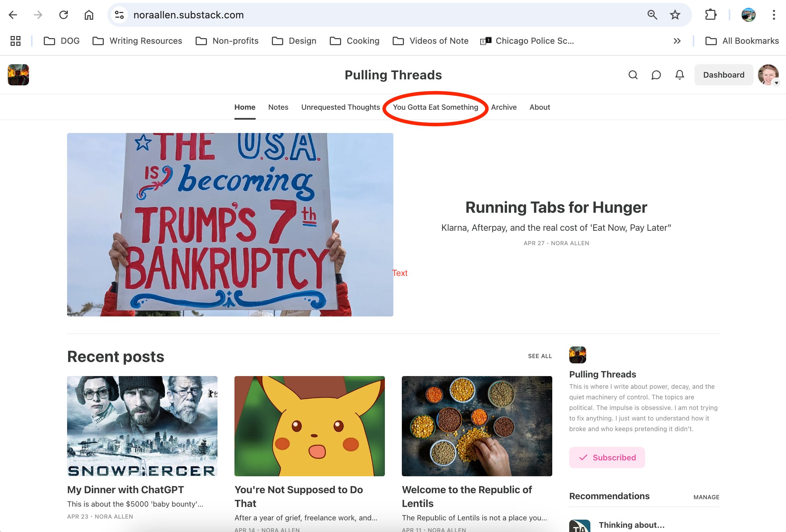Switch to the Notes tab

coord(278,107)
